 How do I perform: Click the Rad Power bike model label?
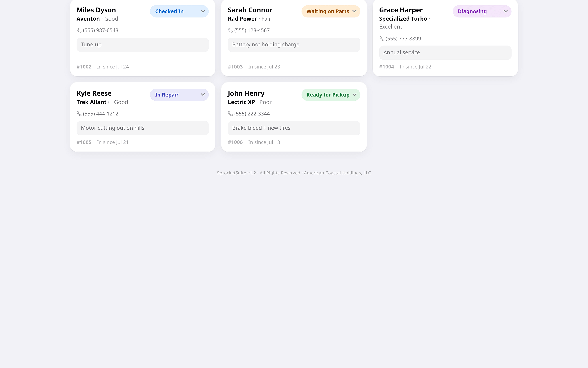click(243, 19)
